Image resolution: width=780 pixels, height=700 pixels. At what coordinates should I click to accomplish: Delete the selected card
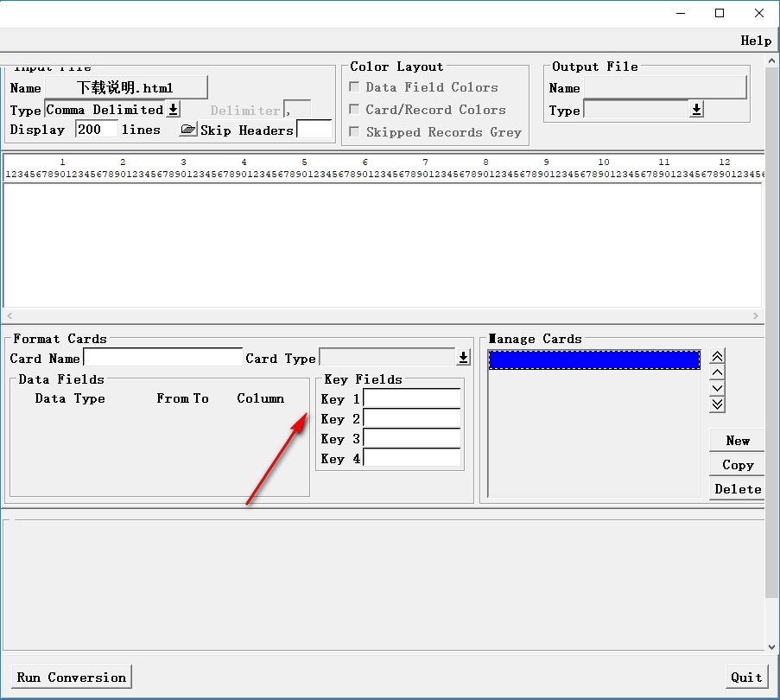tap(737, 489)
